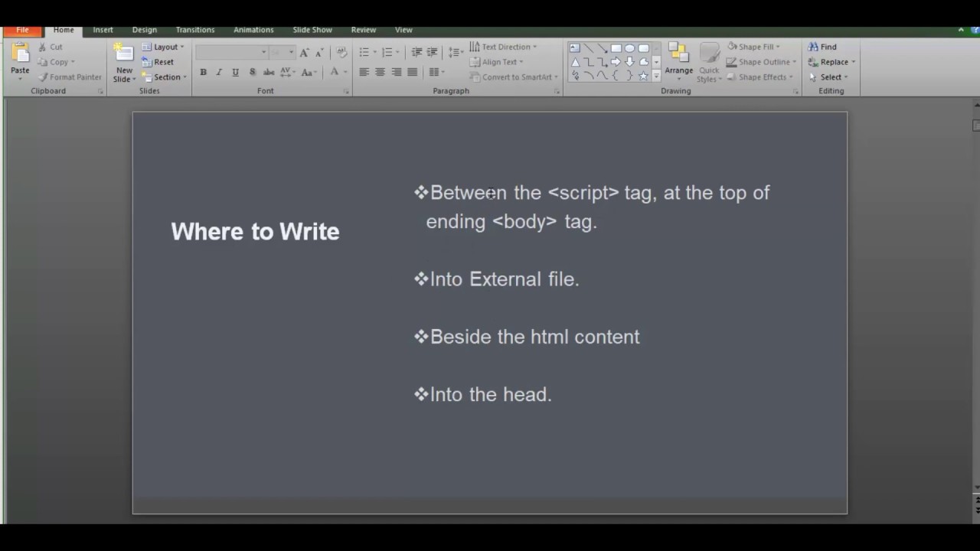Image resolution: width=980 pixels, height=551 pixels.
Task: Select the Oval shape
Action: tap(630, 48)
